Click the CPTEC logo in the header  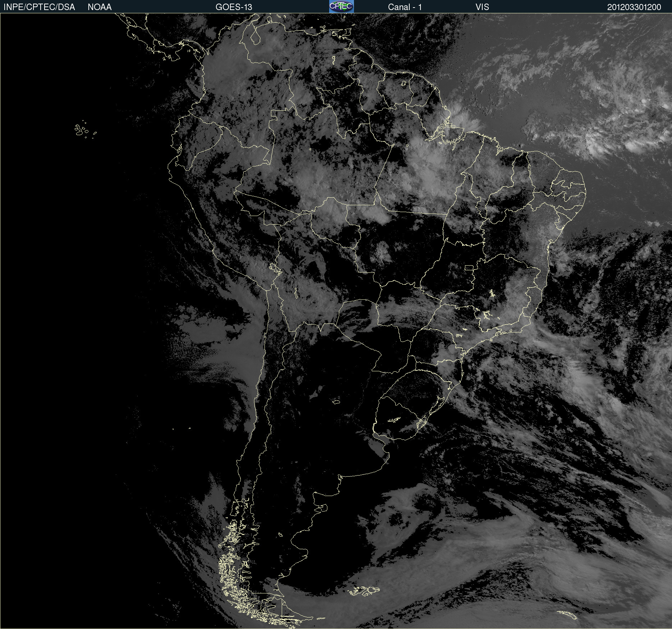pos(341,6)
